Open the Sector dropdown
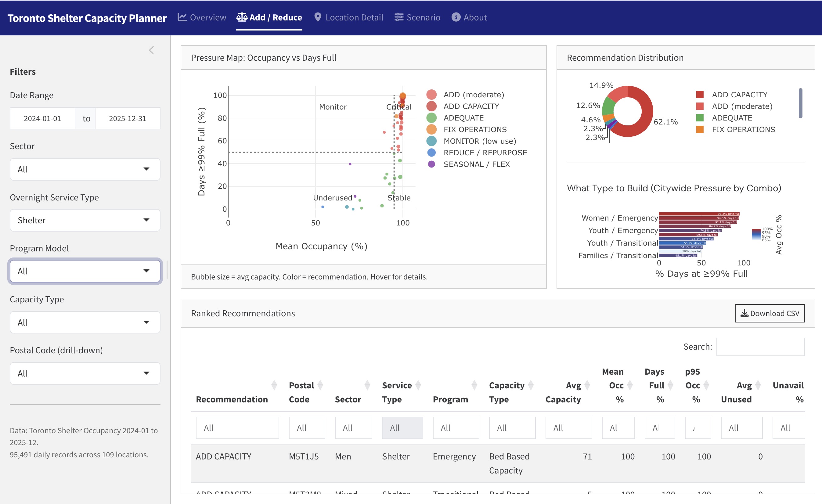This screenshot has width=822, height=504. [x=85, y=169]
